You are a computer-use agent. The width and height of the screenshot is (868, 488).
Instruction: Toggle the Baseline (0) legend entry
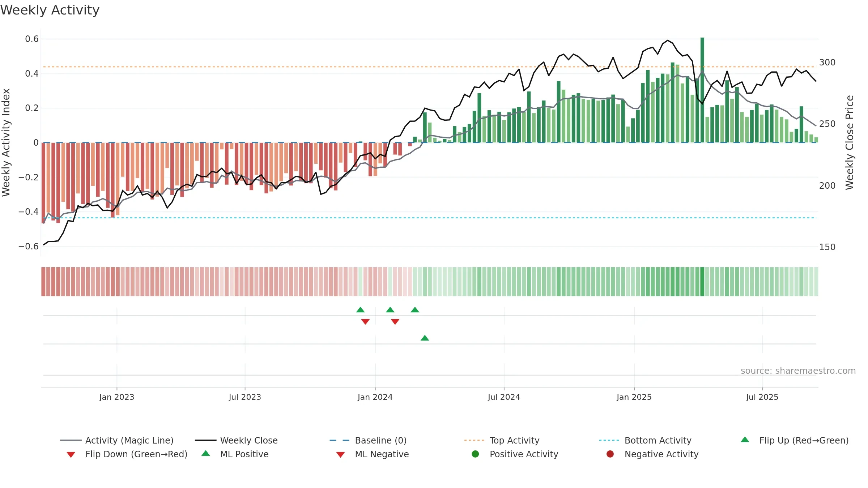pos(368,440)
